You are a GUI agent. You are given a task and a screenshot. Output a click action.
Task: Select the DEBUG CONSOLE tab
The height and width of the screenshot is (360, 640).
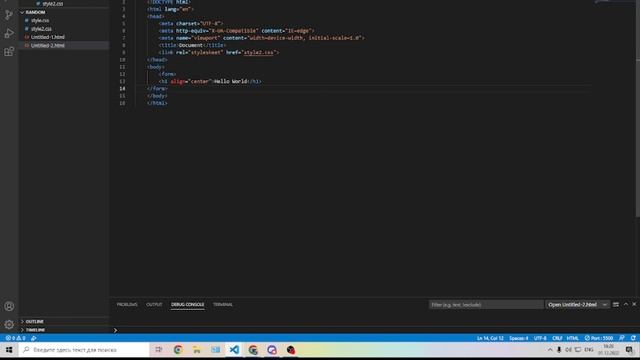point(188,304)
